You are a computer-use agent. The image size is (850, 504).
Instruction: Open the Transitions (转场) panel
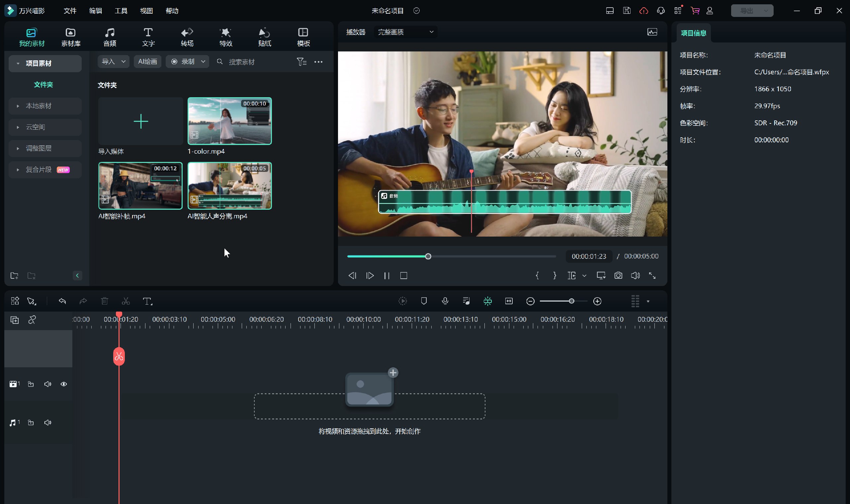(187, 37)
